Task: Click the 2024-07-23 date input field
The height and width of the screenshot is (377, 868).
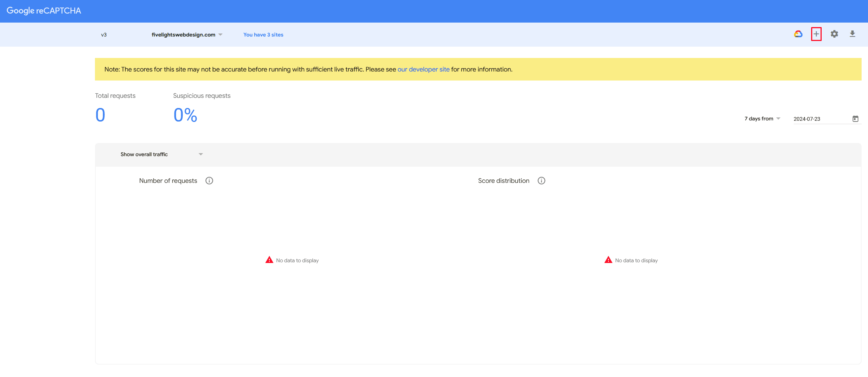Action: [807, 119]
